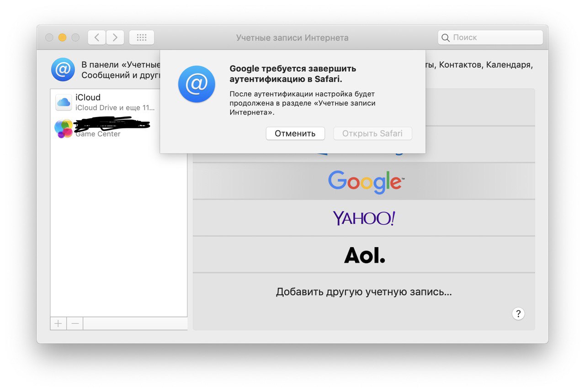Click the iCloud cloud icon
The width and height of the screenshot is (585, 392).
[64, 102]
